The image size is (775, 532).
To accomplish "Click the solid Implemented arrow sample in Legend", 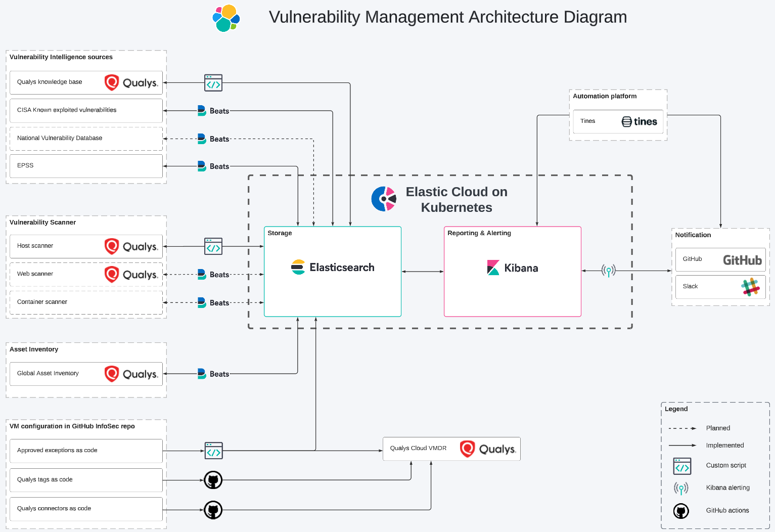I will tap(682, 446).
